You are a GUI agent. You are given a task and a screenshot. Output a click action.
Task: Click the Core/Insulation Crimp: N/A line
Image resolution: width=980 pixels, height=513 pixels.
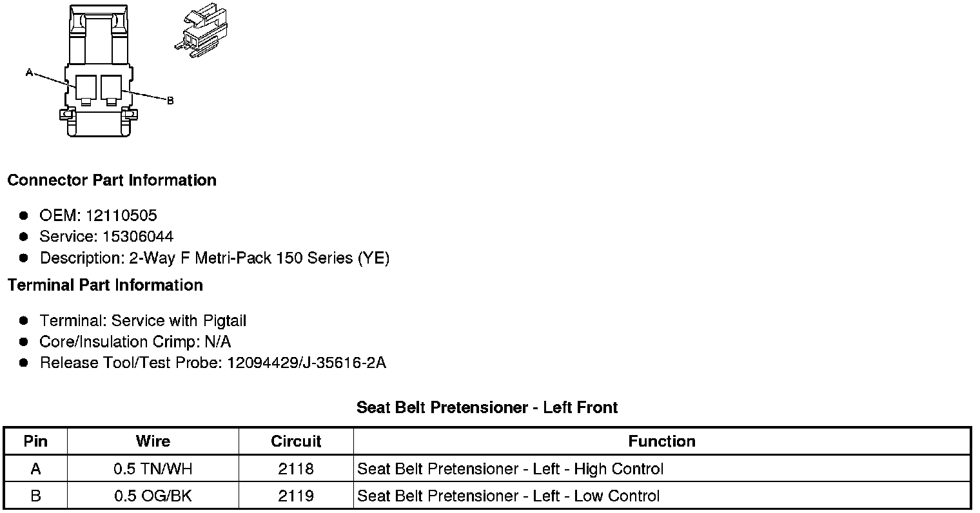pyautogui.click(x=135, y=342)
